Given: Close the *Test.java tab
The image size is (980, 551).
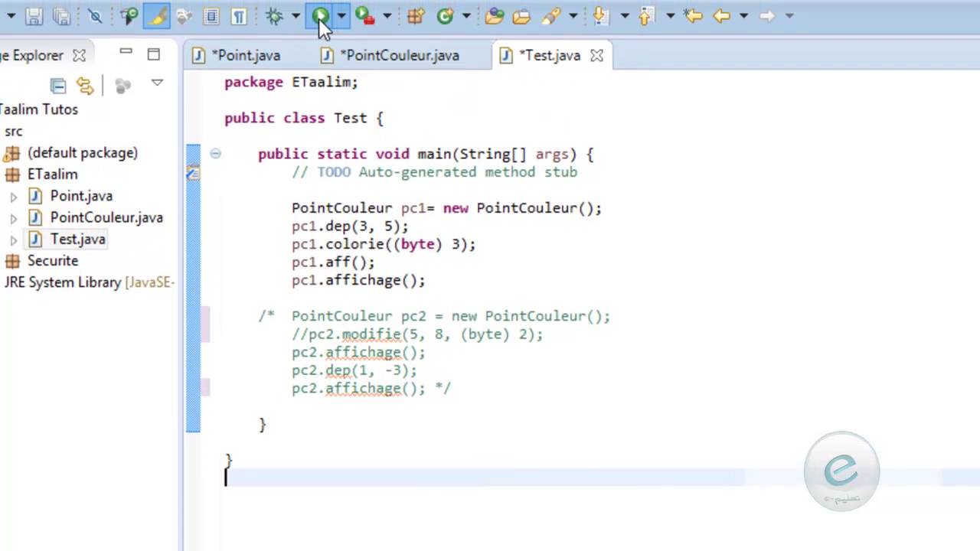Looking at the screenshot, I should pos(597,55).
